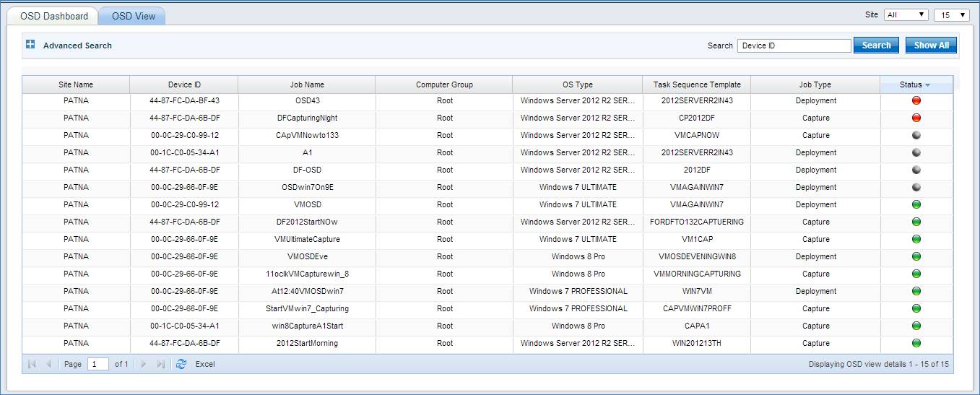
Task: Go to the last page arrow icon
Action: point(161,364)
